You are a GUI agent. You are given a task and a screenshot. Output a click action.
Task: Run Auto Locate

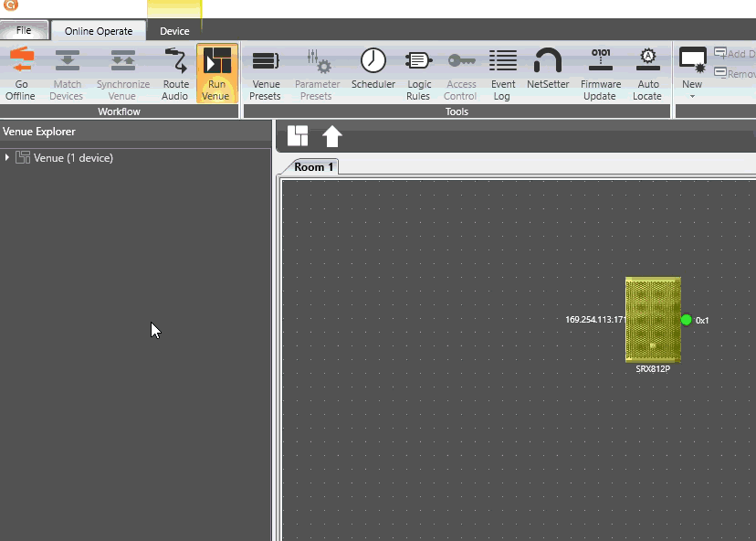[647, 62]
